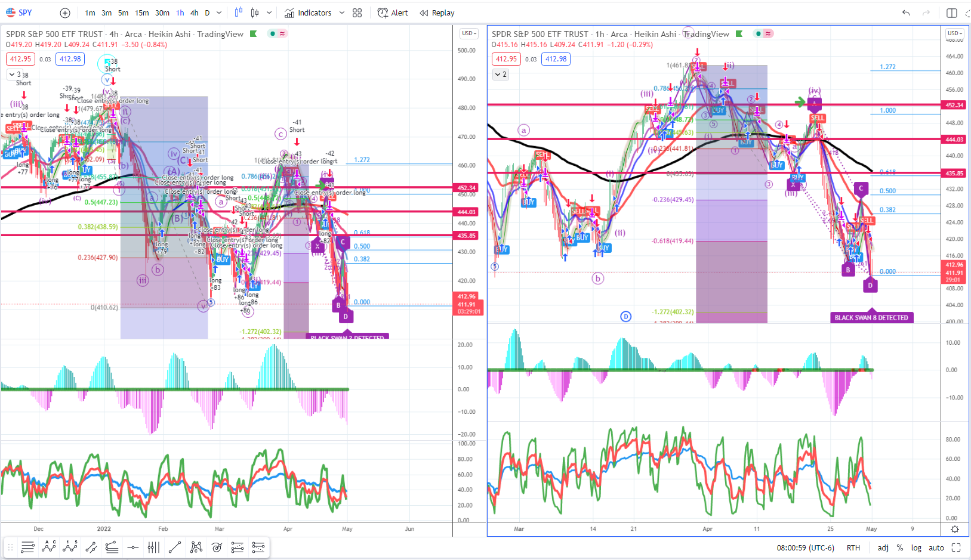The width and height of the screenshot is (971, 560).
Task: Click the green flag on the 4h chart
Action: [253, 34]
